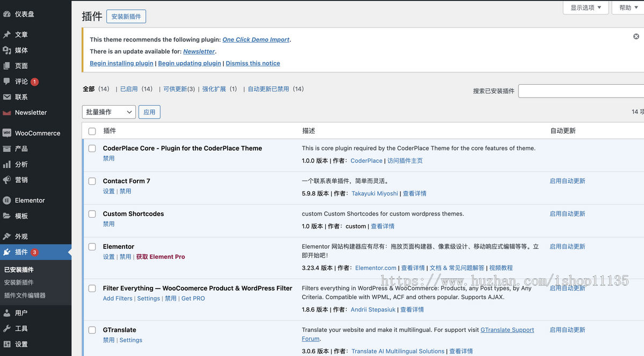Screen dimensions: 644x356
Task: Filter by 自动更新已禁用 plugins
Action: [268, 89]
